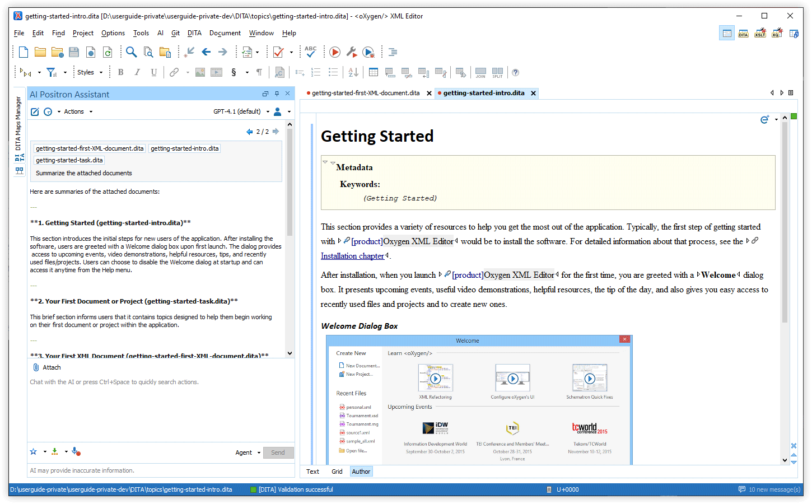Open the Tools menu

tap(141, 33)
